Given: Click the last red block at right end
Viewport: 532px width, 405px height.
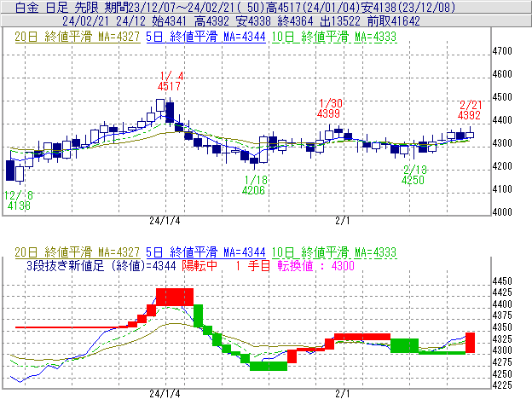Looking at the screenshot, I should click(470, 343).
